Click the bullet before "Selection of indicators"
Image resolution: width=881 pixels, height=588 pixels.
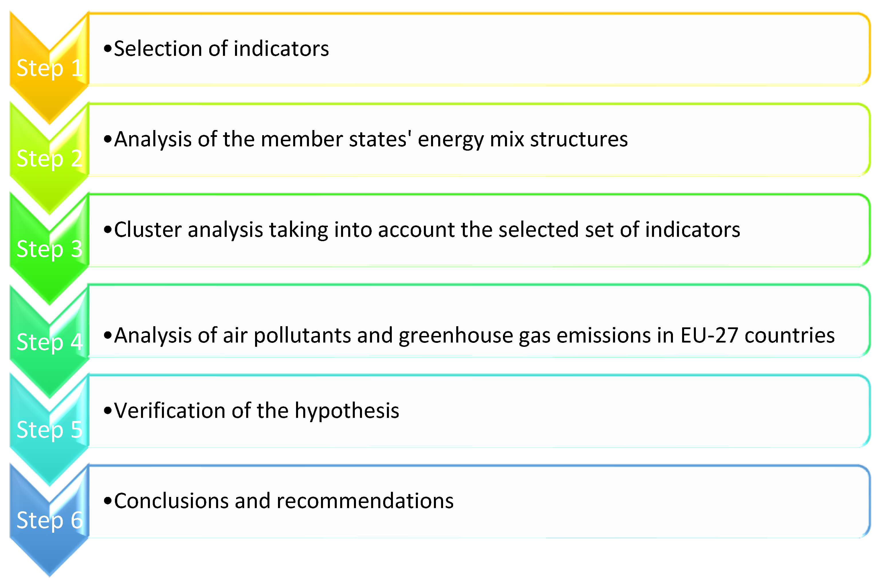coord(108,49)
